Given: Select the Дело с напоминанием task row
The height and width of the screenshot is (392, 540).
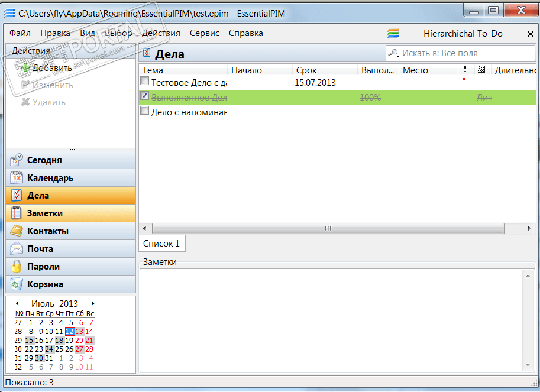Looking at the screenshot, I should [x=338, y=112].
